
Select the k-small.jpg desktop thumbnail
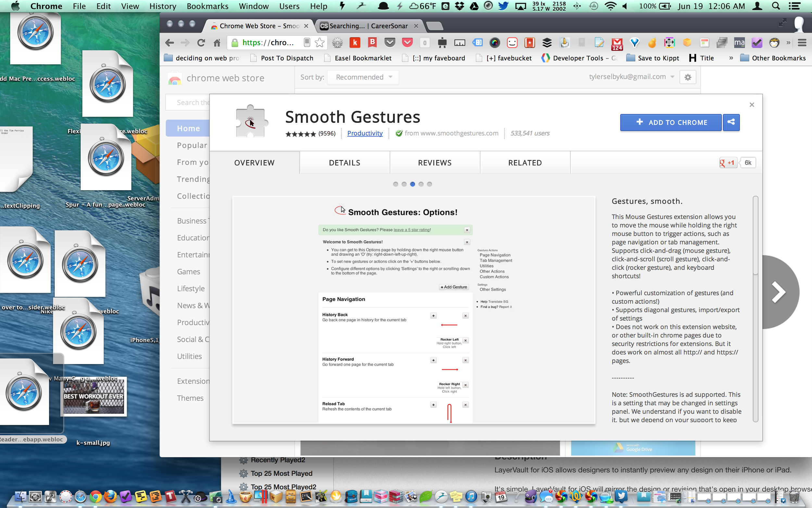click(94, 397)
